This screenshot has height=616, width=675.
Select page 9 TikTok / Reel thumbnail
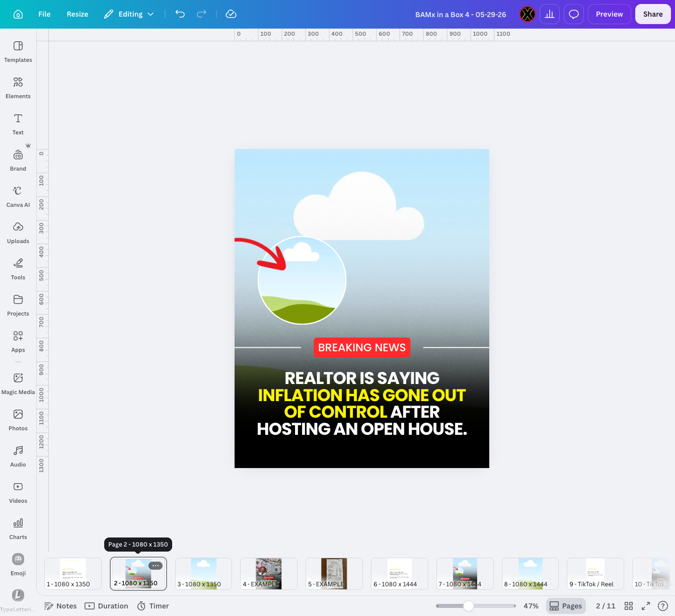point(595,574)
